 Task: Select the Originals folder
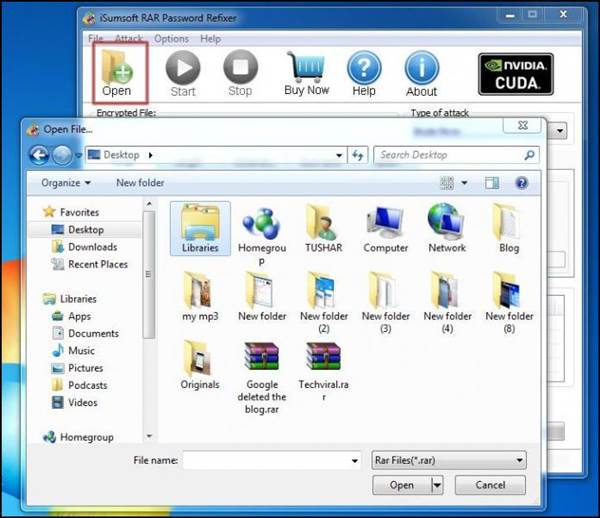point(200,365)
